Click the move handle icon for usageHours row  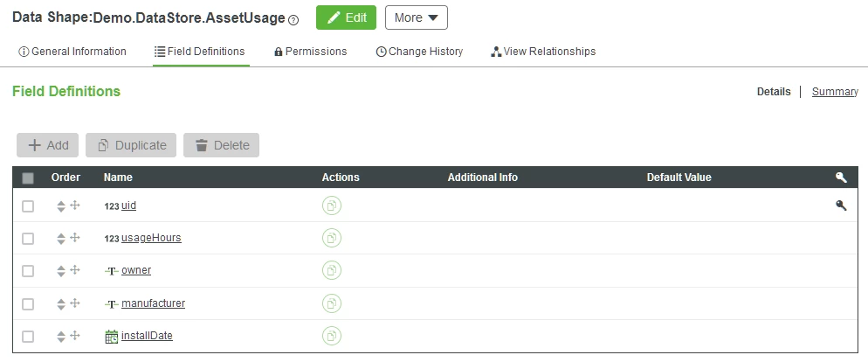coord(75,237)
